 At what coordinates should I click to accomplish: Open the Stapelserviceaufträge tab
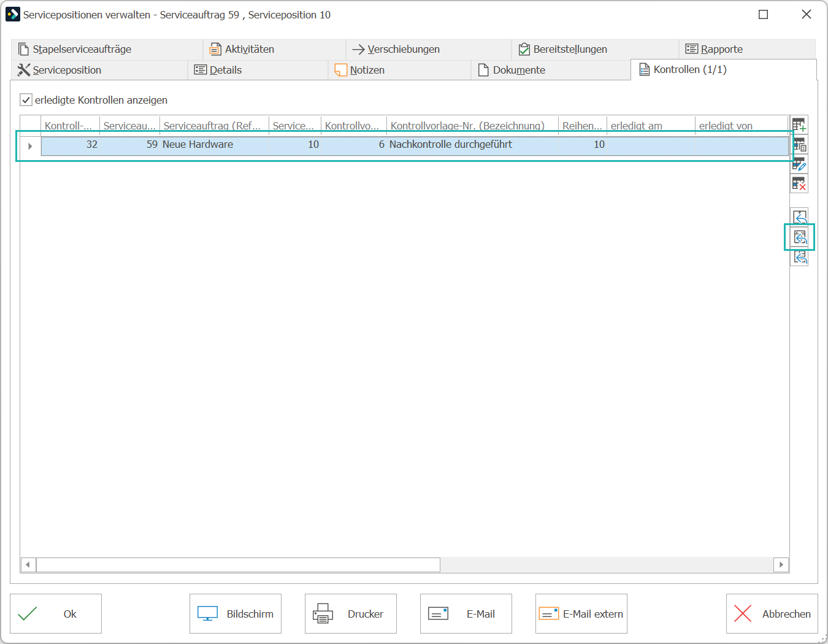click(x=107, y=49)
